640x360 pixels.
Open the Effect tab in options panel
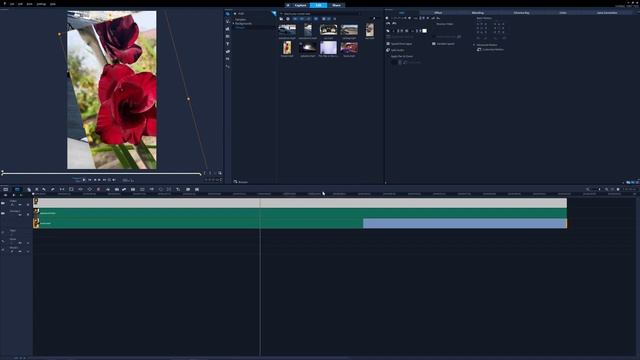(x=438, y=13)
